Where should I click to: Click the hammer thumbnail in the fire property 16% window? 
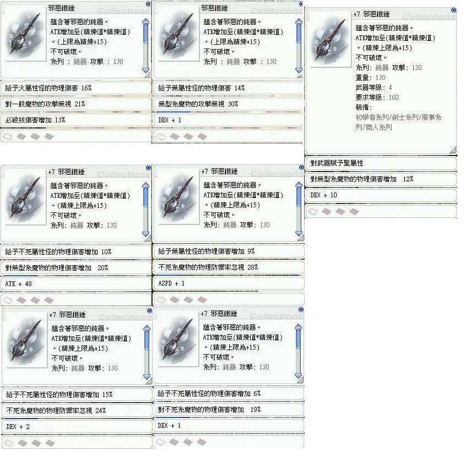(x=24, y=34)
